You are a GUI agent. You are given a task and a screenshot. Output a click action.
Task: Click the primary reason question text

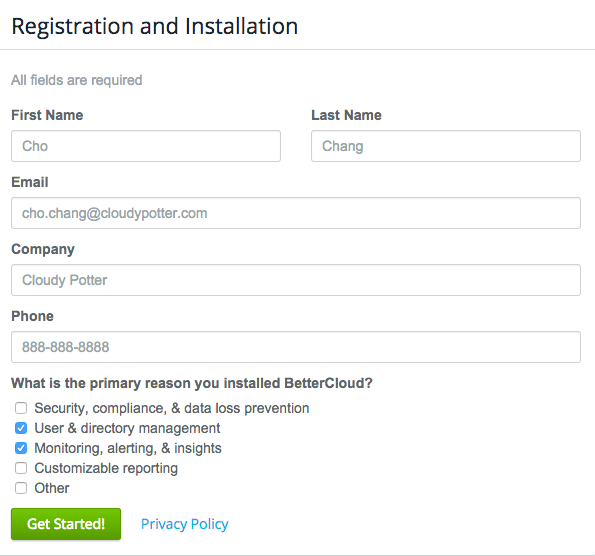192,383
